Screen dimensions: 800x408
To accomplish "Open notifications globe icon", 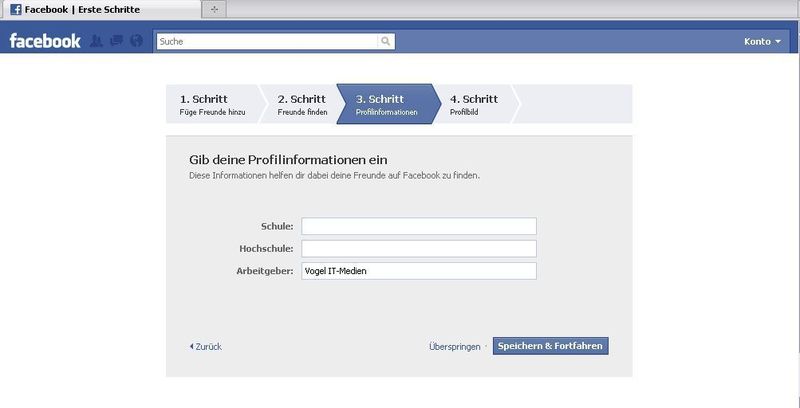I will point(137,41).
